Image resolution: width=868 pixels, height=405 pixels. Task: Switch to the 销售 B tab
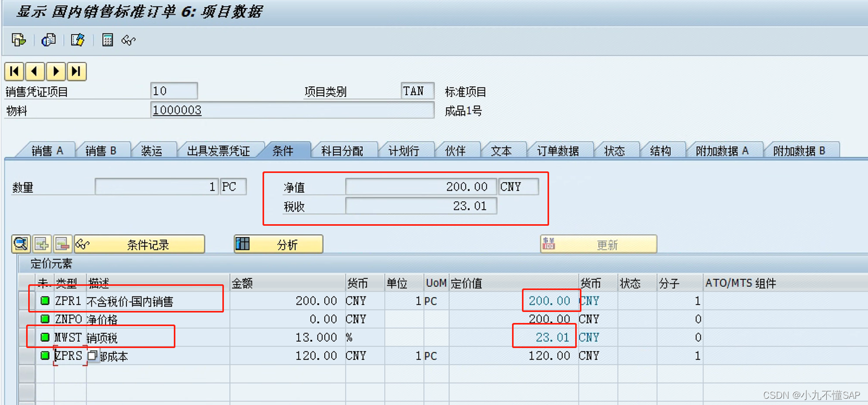tap(101, 151)
